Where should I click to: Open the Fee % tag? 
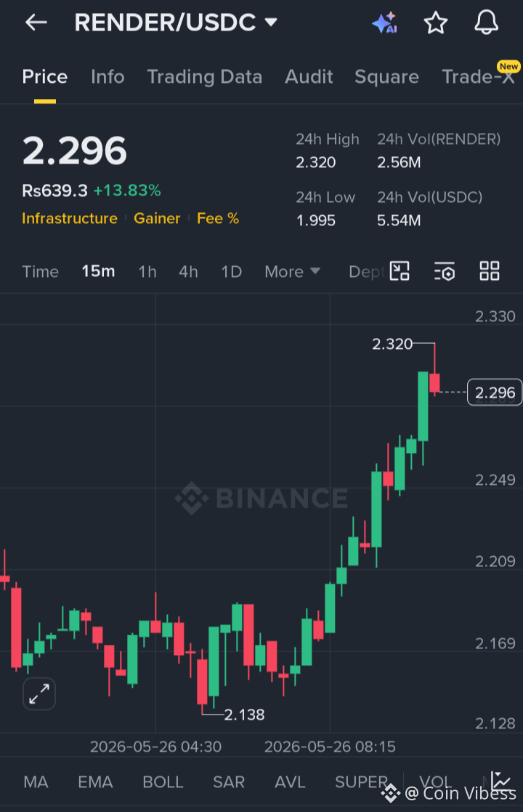[218, 218]
